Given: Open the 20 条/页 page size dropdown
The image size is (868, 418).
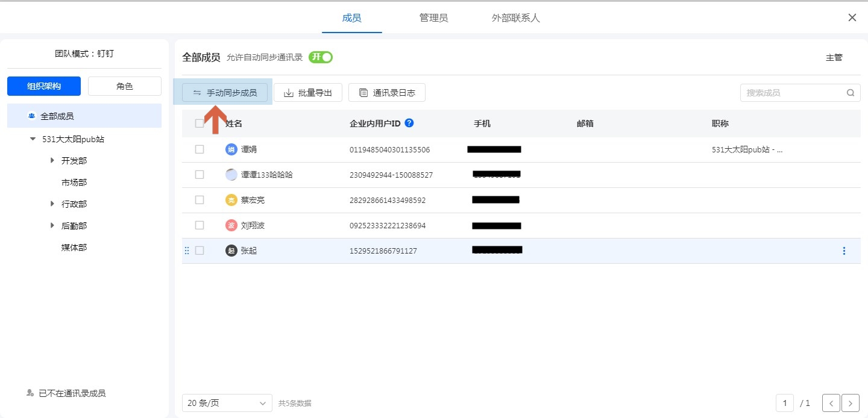Looking at the screenshot, I should click(227, 403).
